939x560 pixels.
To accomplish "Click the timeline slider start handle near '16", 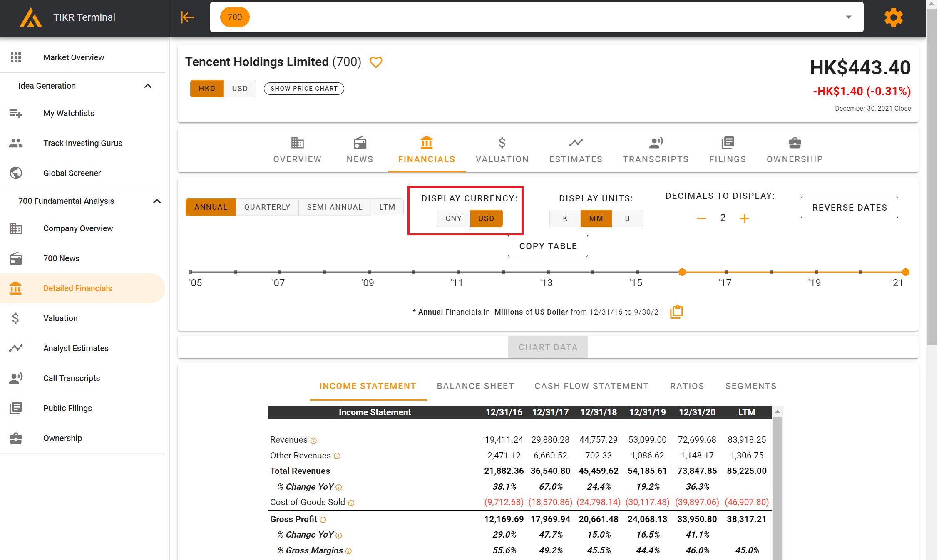I will click(682, 272).
